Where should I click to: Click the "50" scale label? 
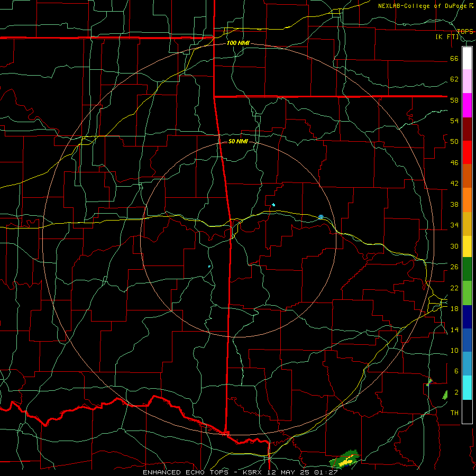(x=454, y=142)
